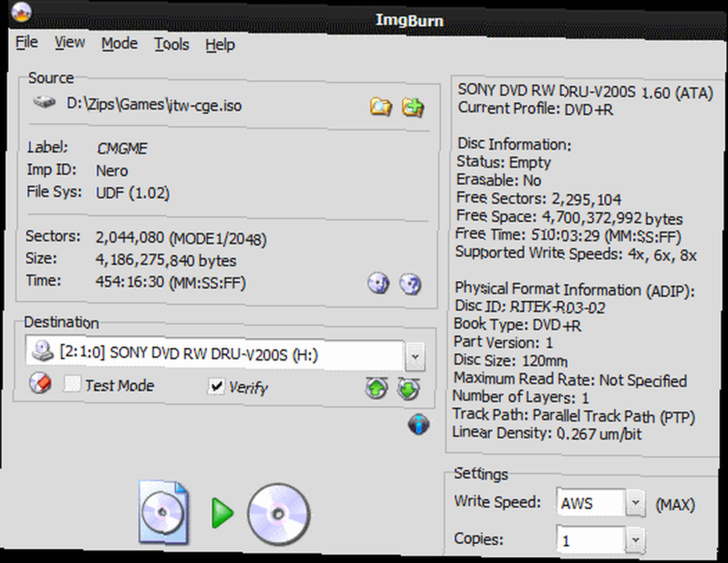Click the Part Version: 1 line

(x=503, y=342)
